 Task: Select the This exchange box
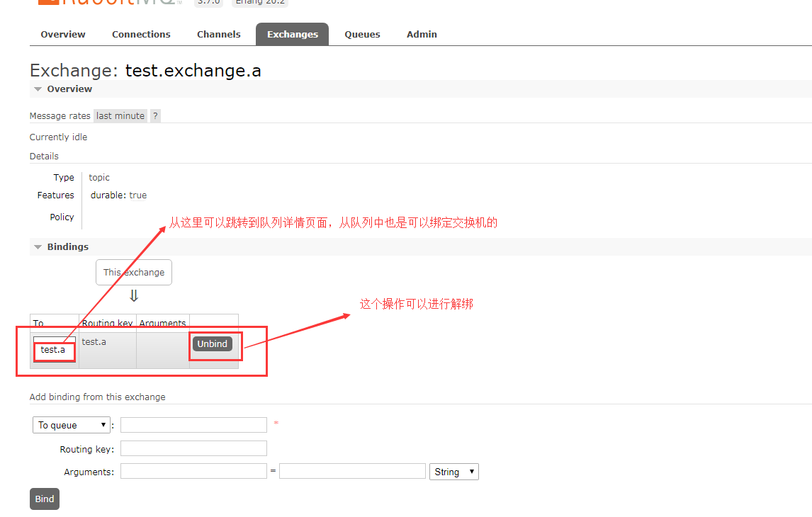[134, 272]
